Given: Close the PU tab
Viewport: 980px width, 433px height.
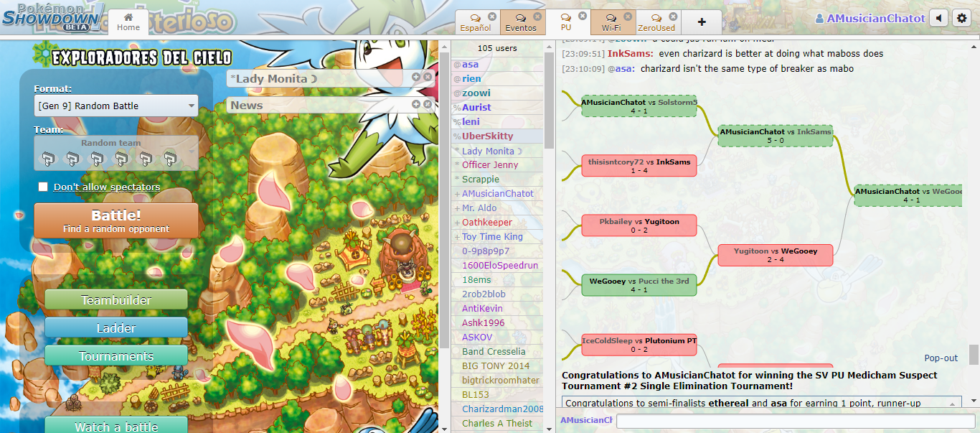Looking at the screenshot, I should [x=583, y=15].
